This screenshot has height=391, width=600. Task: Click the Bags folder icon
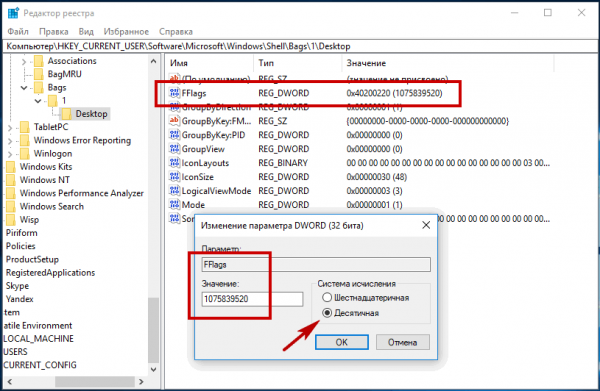[x=39, y=88]
